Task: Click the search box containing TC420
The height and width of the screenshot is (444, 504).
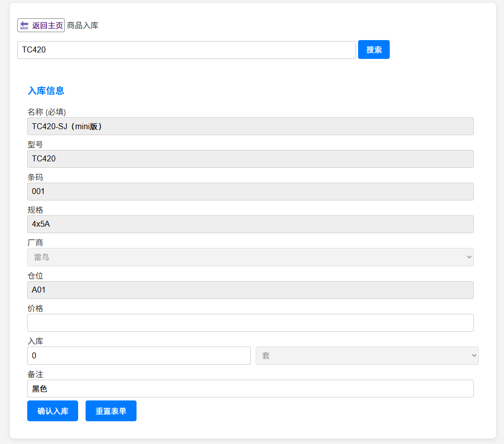Action: click(186, 50)
